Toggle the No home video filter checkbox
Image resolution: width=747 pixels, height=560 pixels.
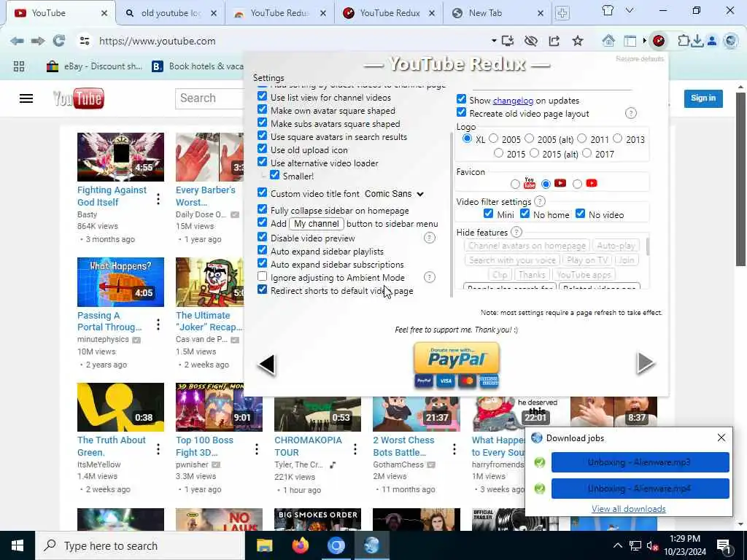(525, 214)
